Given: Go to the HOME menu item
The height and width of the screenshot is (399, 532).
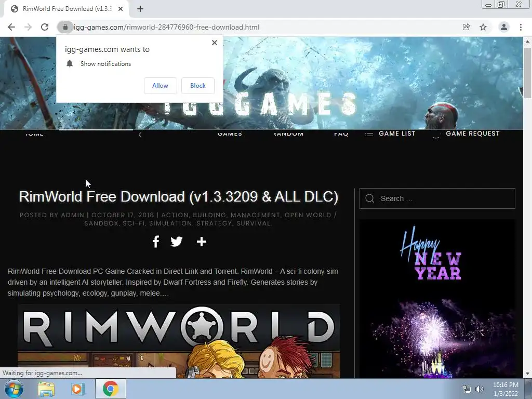Looking at the screenshot, I should point(34,134).
